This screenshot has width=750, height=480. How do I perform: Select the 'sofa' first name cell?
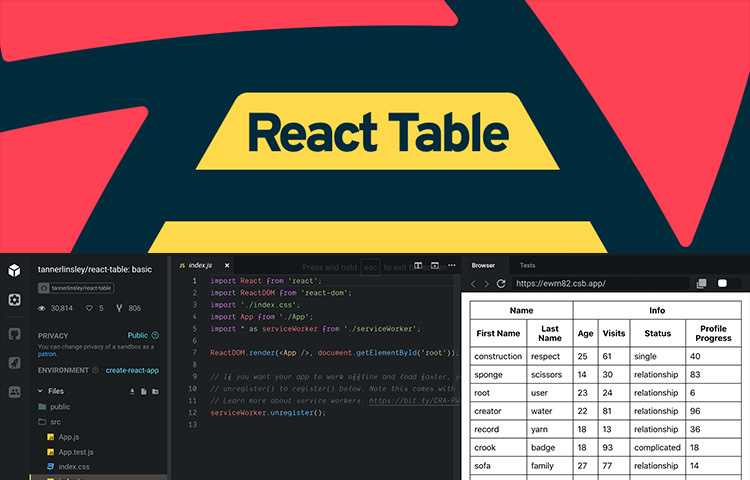click(x=498, y=466)
